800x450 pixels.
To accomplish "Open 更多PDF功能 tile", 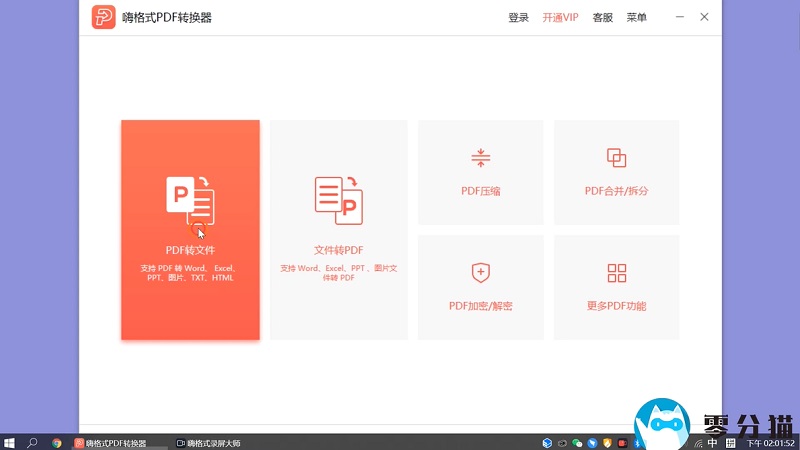I will (x=616, y=287).
